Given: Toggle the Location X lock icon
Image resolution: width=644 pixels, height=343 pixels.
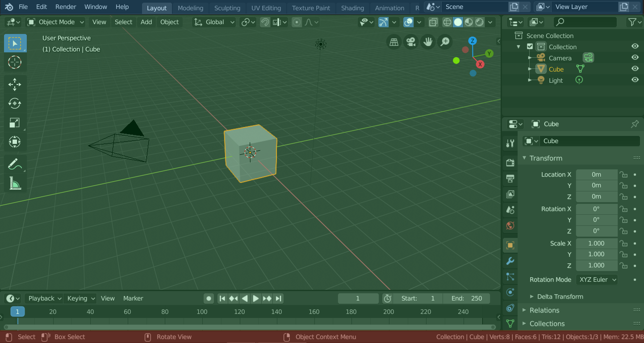Looking at the screenshot, I should (623, 174).
